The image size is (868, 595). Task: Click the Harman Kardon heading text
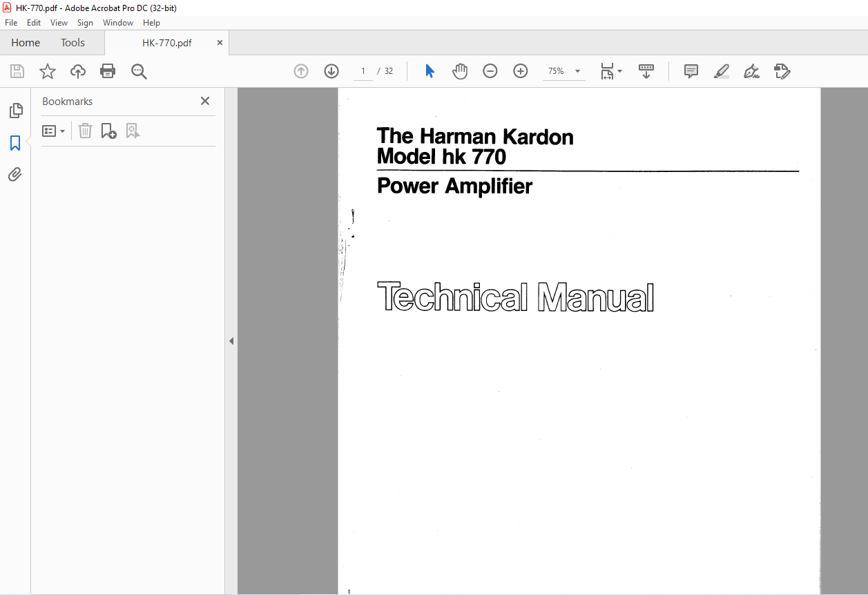[x=475, y=136]
